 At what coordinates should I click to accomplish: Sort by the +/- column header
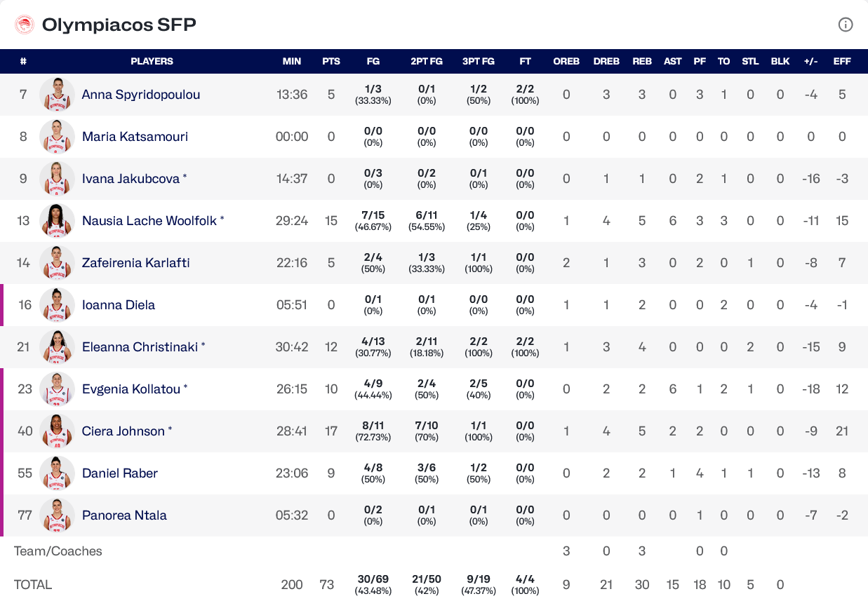pyautogui.click(x=811, y=62)
